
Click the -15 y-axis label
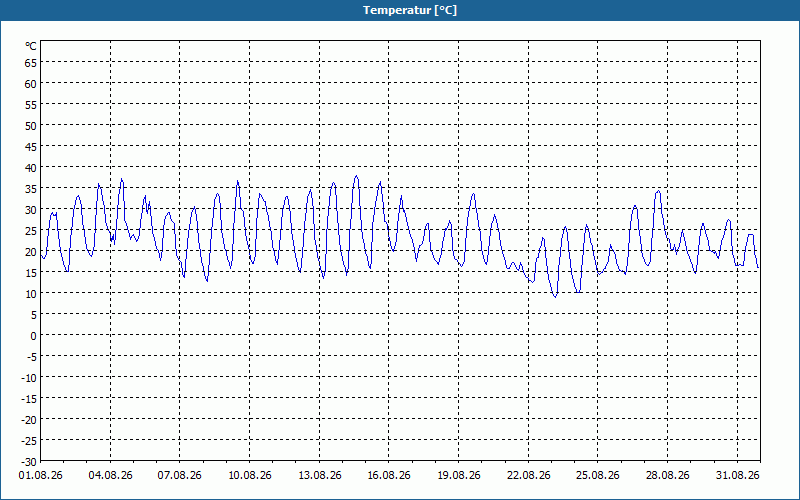29,399
